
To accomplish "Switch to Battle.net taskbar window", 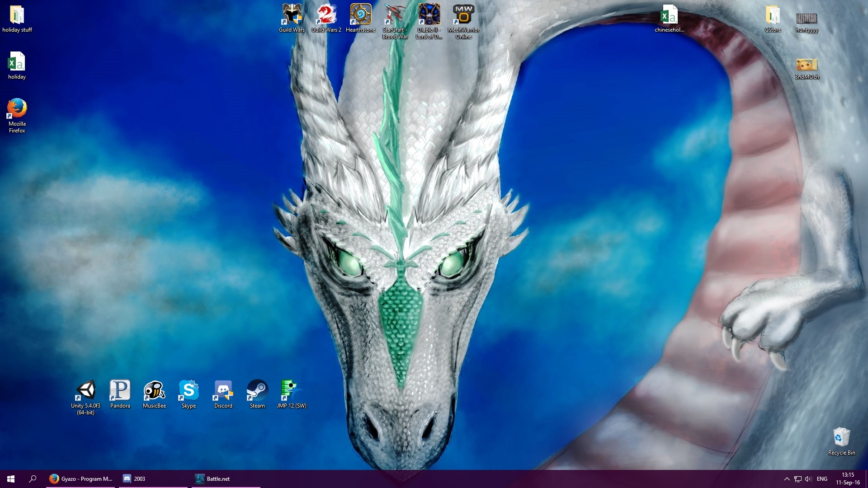I will 226,479.
